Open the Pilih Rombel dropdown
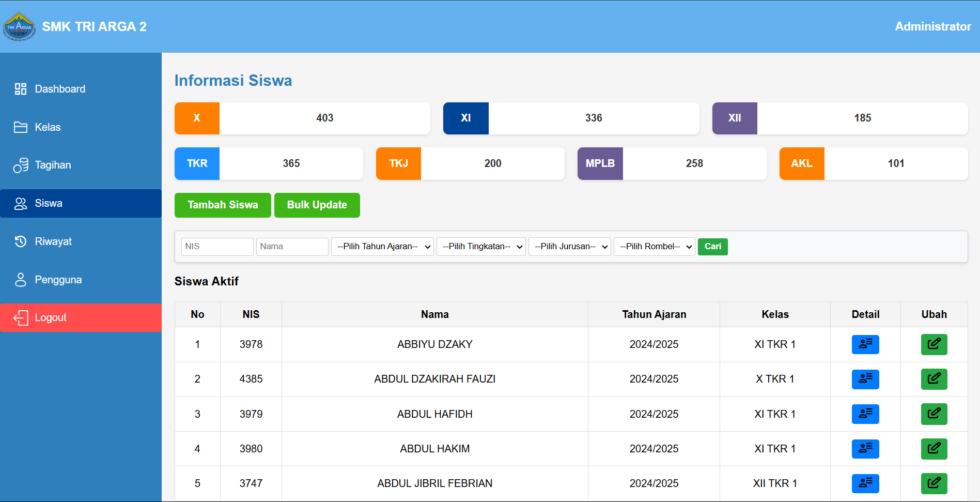This screenshot has height=502, width=980. point(654,247)
